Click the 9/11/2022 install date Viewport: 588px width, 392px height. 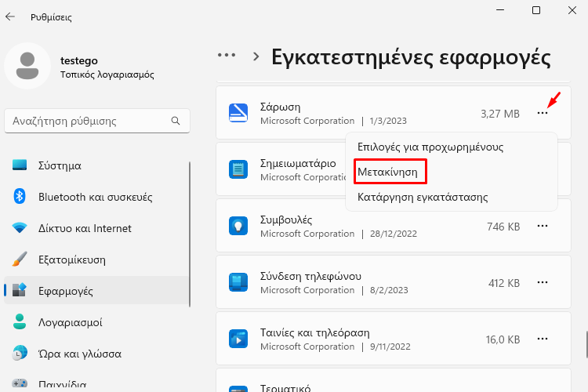[390, 347]
